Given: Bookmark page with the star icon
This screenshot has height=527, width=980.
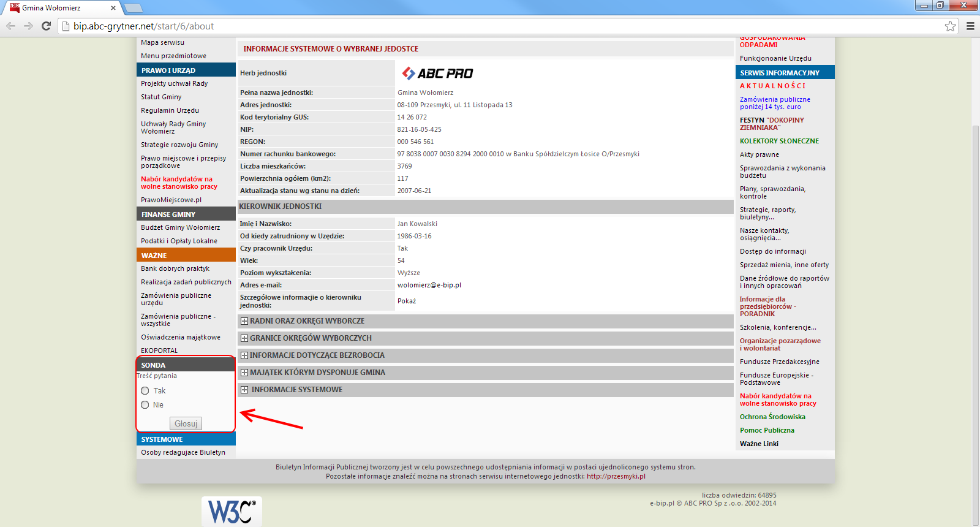Looking at the screenshot, I should tap(950, 26).
